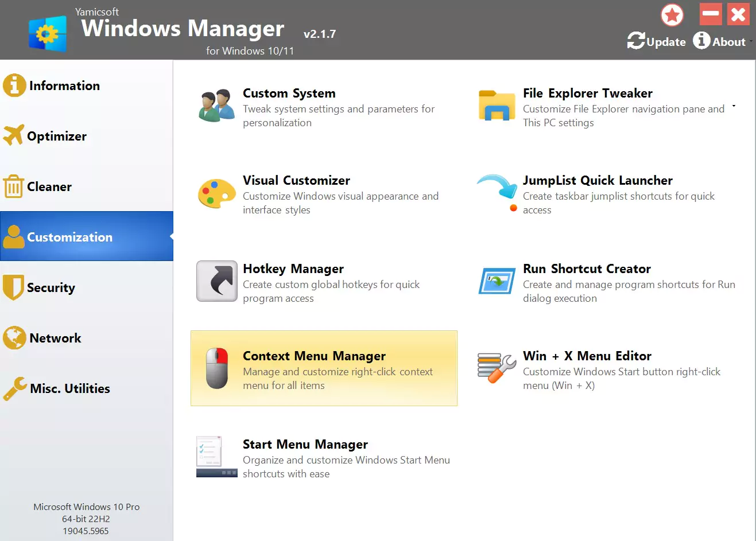Viewport: 756px width, 541px height.
Task: Click the Context Menu Manager mouse icon
Action: pyautogui.click(x=217, y=368)
